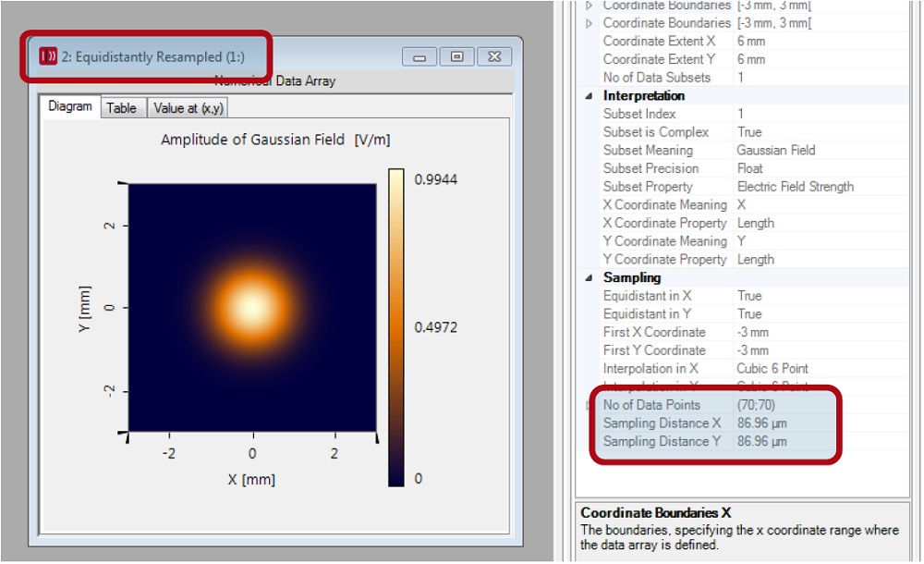Select the Equidistant in X row
The height and width of the screenshot is (564, 924).
click(x=754, y=296)
